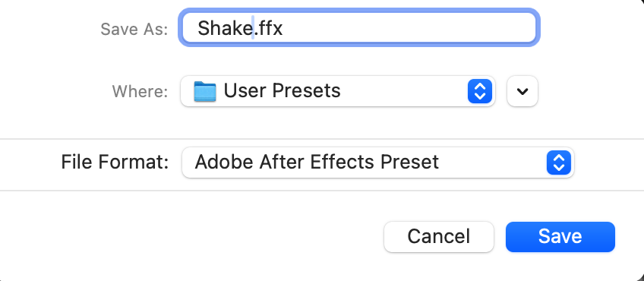Click blank space between User Presets and arrows
This screenshot has height=281, width=644.
point(404,91)
